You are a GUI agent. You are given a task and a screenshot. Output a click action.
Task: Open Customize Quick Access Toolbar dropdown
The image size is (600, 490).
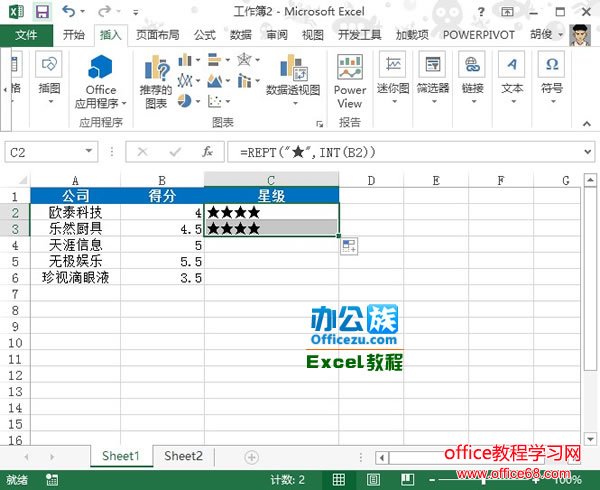[x=135, y=13]
